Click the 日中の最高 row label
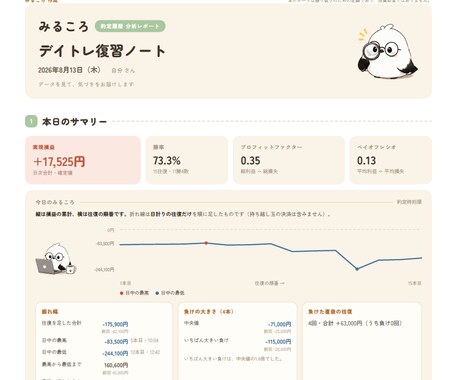The height and width of the screenshot is (380, 460). (x=54, y=340)
